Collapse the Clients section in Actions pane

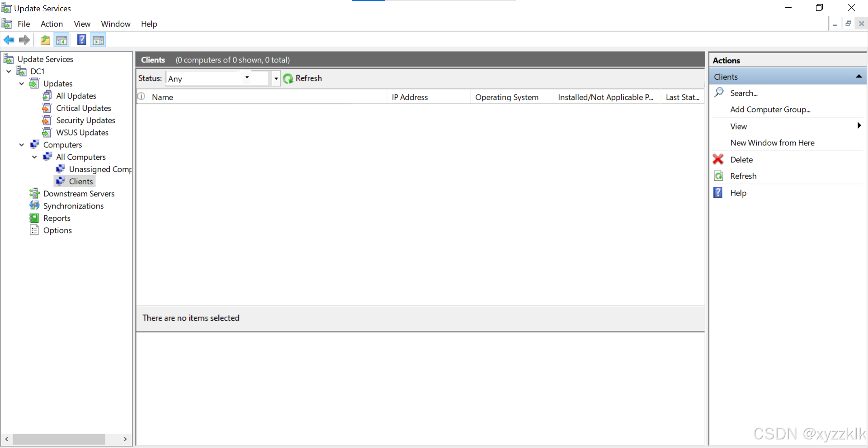point(859,76)
